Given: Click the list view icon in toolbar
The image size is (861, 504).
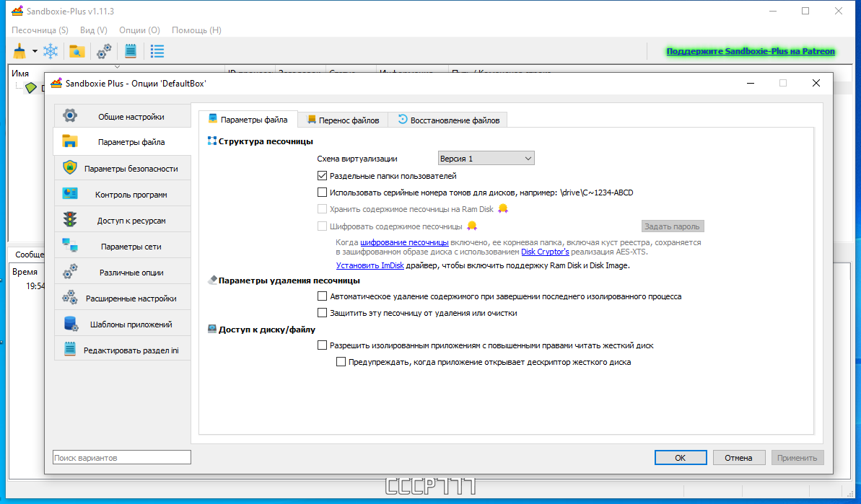Looking at the screenshot, I should pyautogui.click(x=157, y=51).
